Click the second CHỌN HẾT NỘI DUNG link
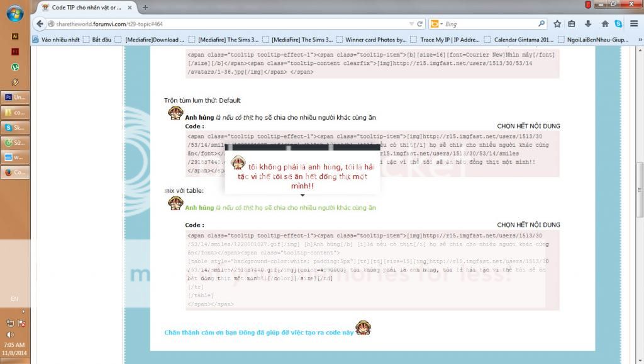644x364 pixels. point(528,225)
